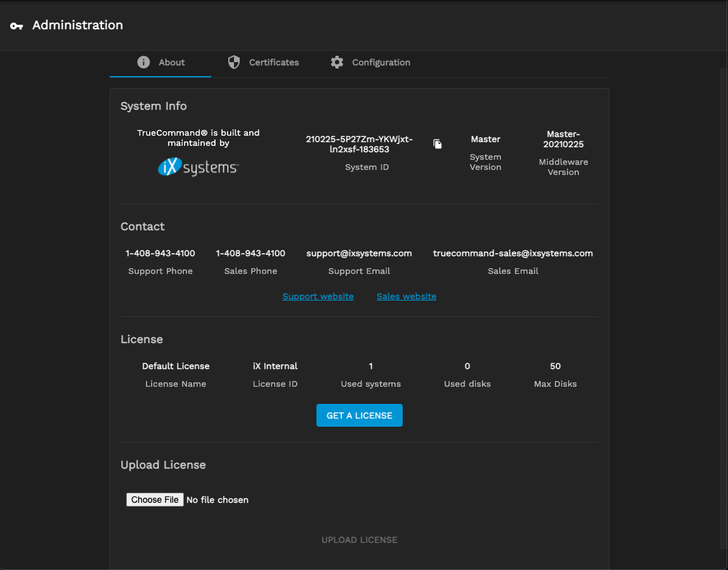Open the Sales website link
This screenshot has height=570, width=728.
click(x=406, y=296)
